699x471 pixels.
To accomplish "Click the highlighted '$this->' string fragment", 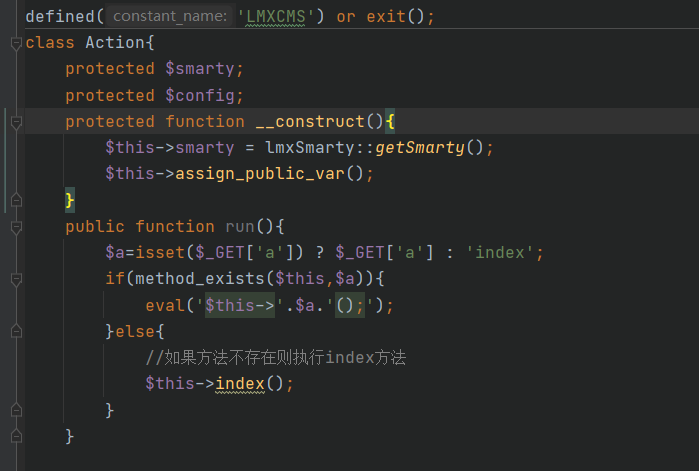I will coord(240,306).
